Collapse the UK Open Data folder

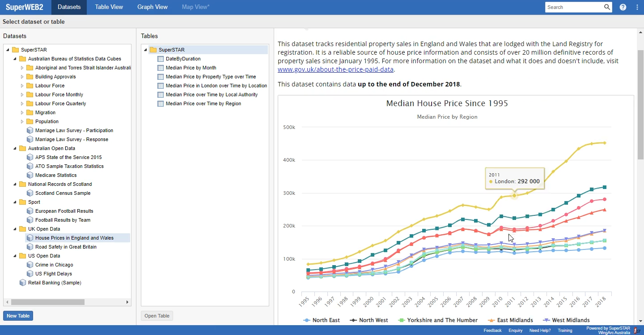coord(15,229)
